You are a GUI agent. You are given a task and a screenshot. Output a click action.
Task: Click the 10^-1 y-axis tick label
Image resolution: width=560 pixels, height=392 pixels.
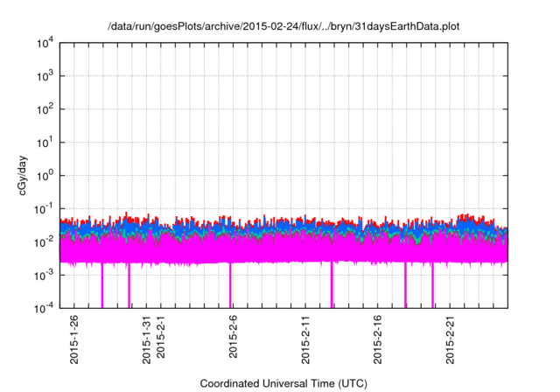click(44, 209)
